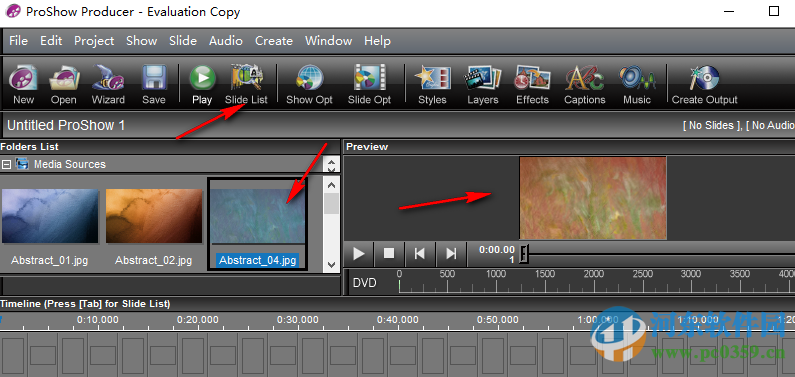
Task: Open Show Opt settings
Action: 309,85
